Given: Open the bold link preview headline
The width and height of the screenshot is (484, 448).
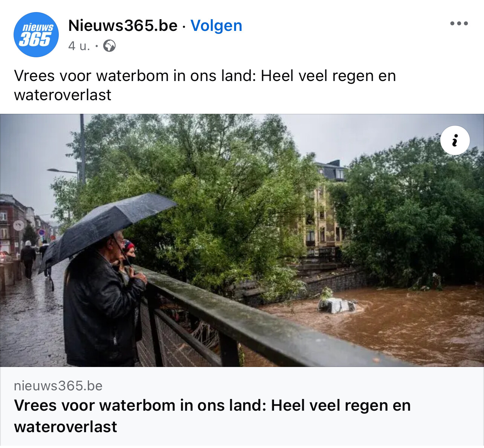Looking at the screenshot, I should (212, 416).
